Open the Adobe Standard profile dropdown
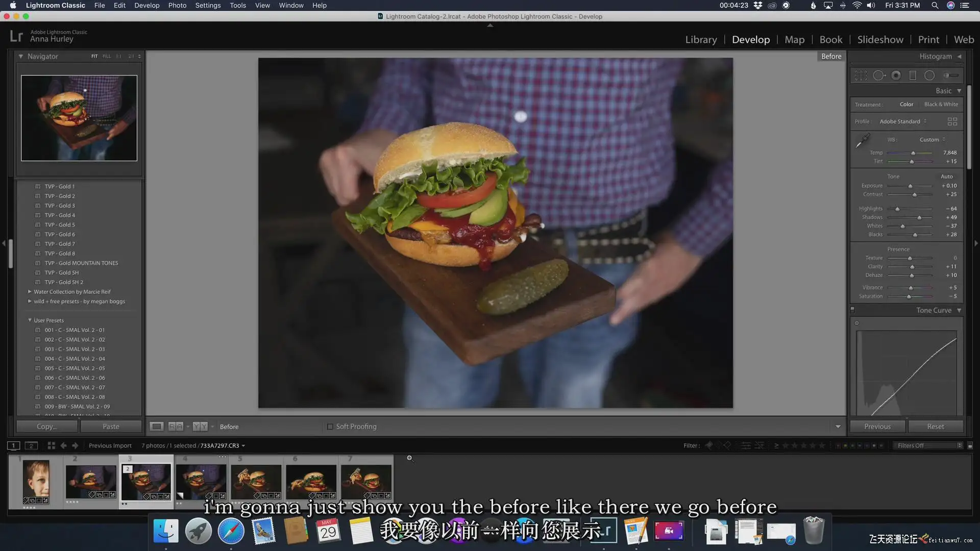Screen dimensions: 980x551 (903, 121)
